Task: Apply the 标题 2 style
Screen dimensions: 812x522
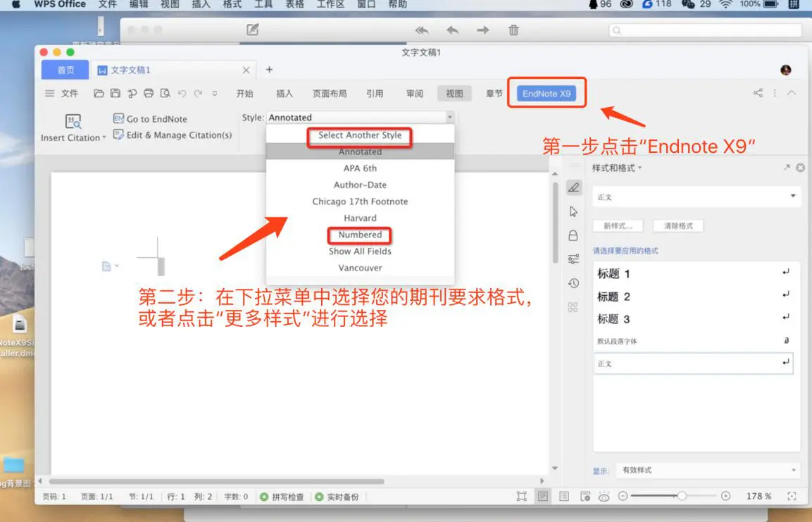Action: click(693, 296)
